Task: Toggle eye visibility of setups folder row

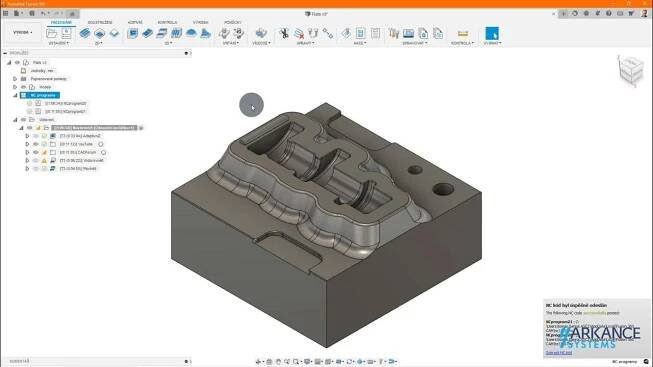Action: (x=23, y=120)
